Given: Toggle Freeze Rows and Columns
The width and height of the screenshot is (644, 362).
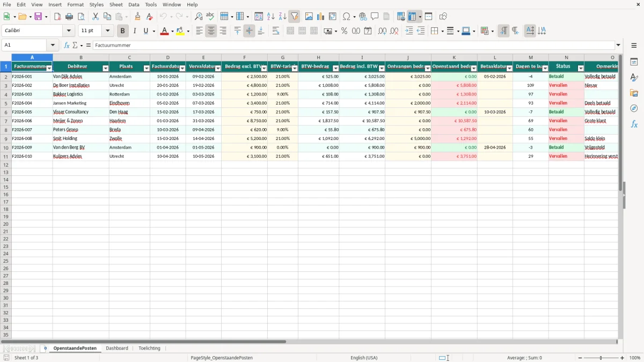Looking at the screenshot, I should pyautogui.click(x=412, y=17).
